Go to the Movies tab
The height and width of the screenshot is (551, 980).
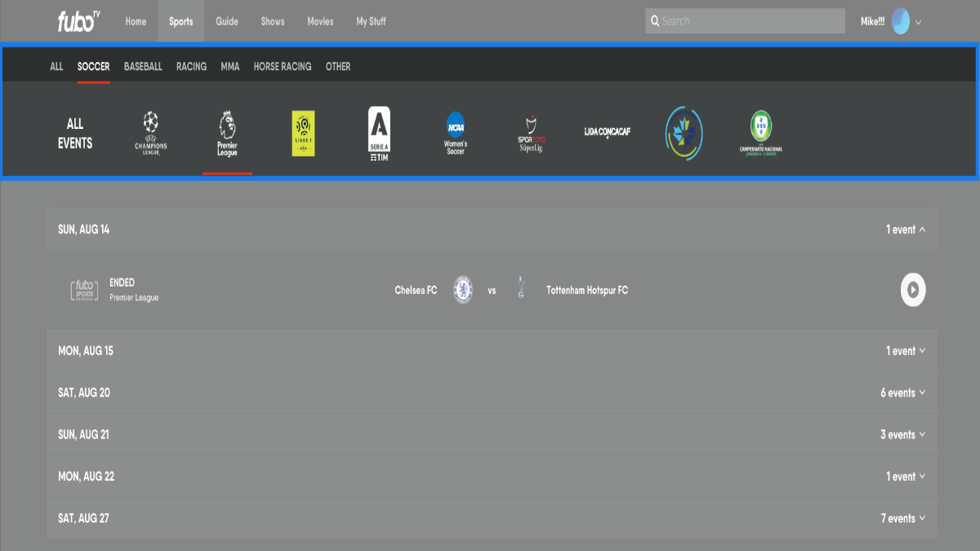[x=320, y=21]
